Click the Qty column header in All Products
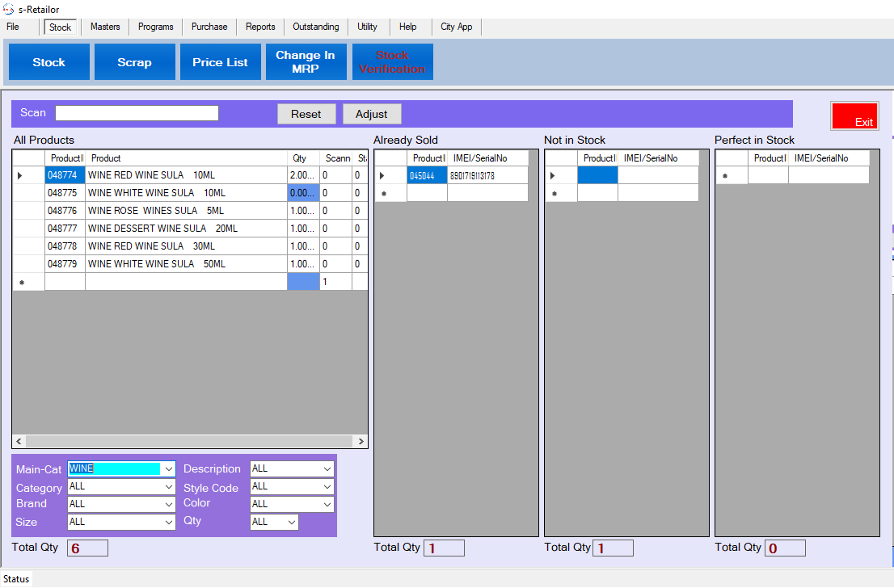The width and height of the screenshot is (894, 588). click(300, 158)
